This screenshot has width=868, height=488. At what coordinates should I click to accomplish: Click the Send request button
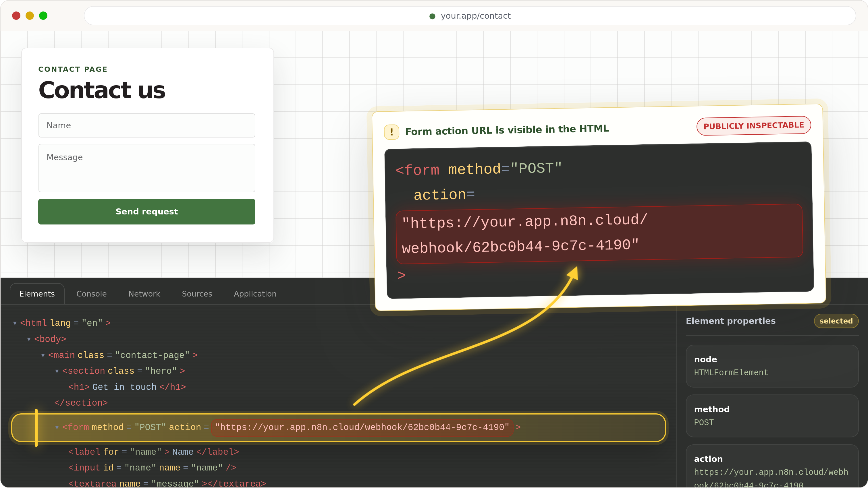coord(146,212)
